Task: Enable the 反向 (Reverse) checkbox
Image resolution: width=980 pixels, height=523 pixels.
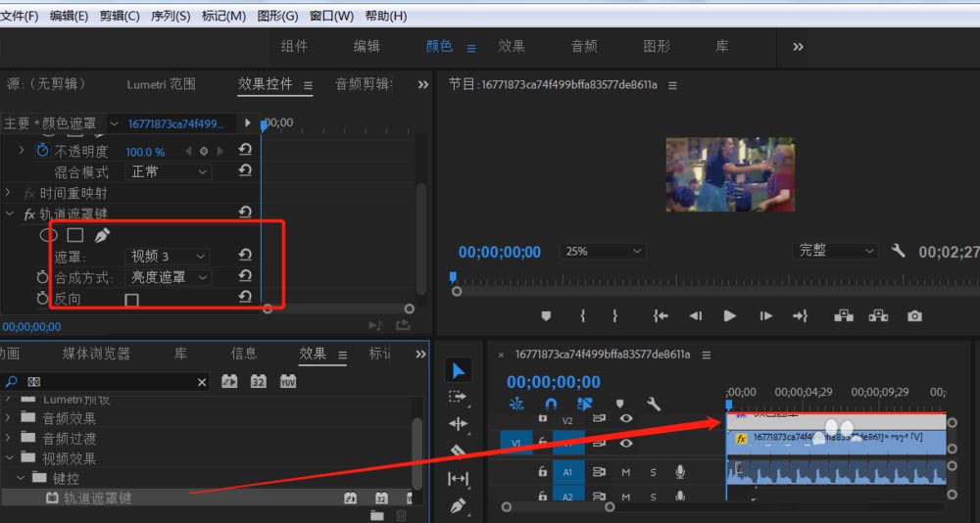Action: (131, 300)
